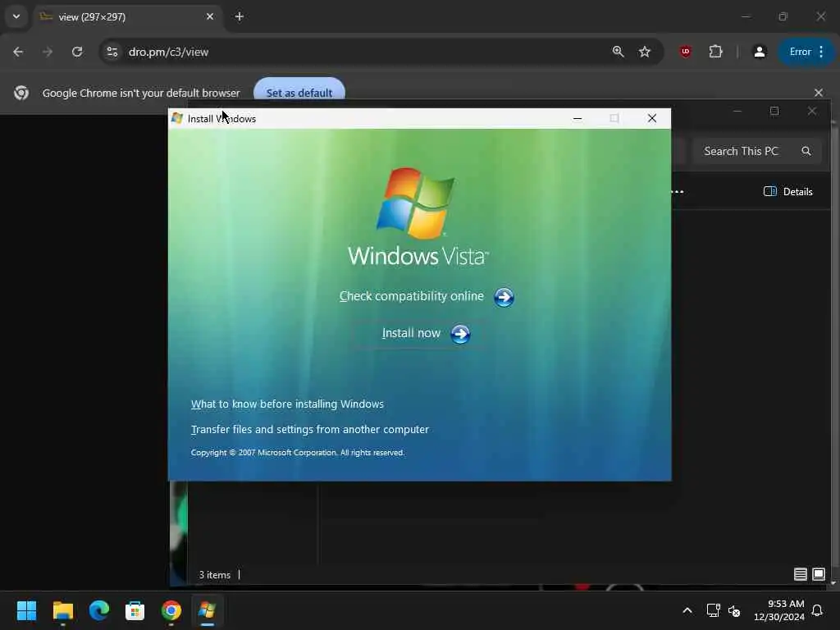Image resolution: width=840 pixels, height=630 pixels.
Task: Open the notification bell icon
Action: coord(818,610)
